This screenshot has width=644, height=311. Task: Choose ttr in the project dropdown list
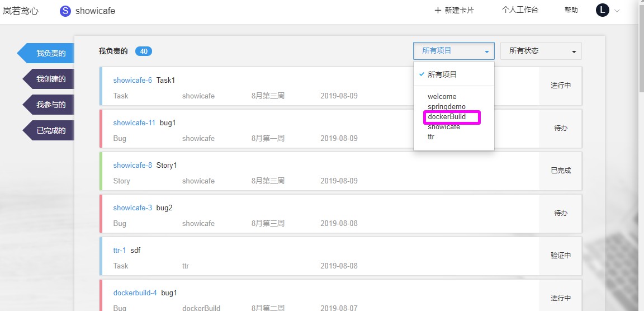[x=431, y=137]
